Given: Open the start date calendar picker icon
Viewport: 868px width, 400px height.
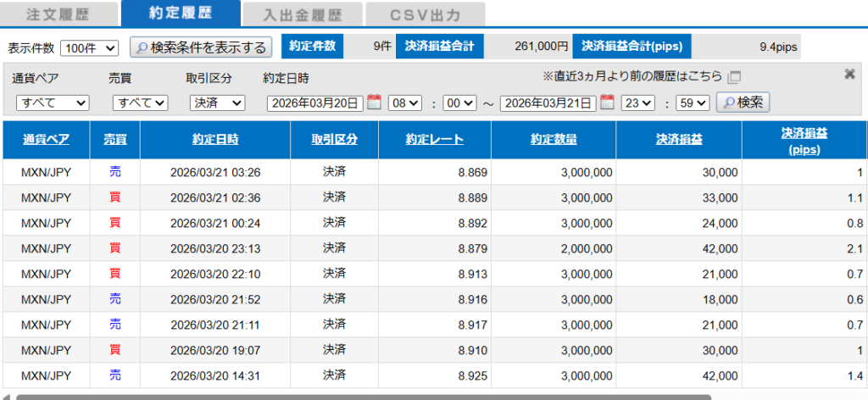Looking at the screenshot, I should coord(375,103).
